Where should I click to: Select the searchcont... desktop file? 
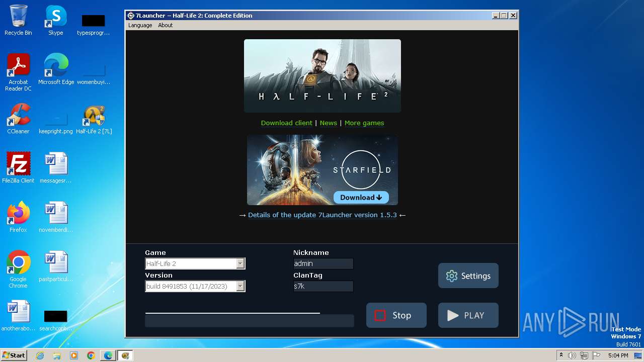56,321
